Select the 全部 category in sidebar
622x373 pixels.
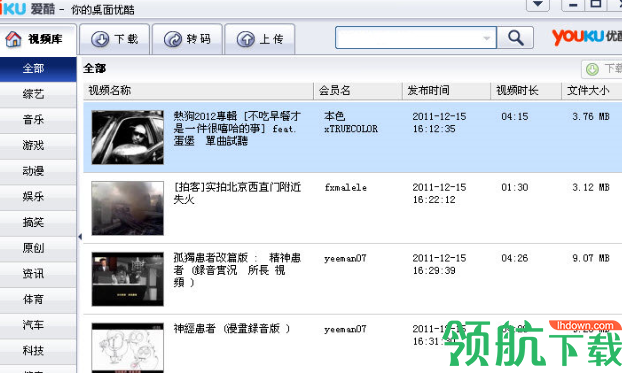click(x=38, y=69)
